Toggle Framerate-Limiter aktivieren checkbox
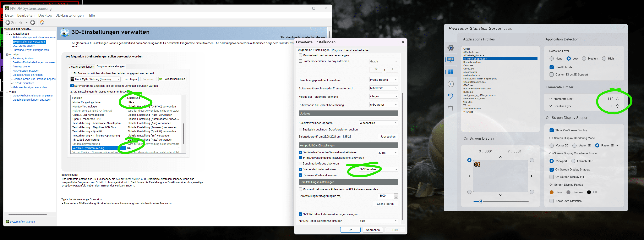Image resolution: width=644 pixels, height=240 pixels. pyautogui.click(x=300, y=169)
